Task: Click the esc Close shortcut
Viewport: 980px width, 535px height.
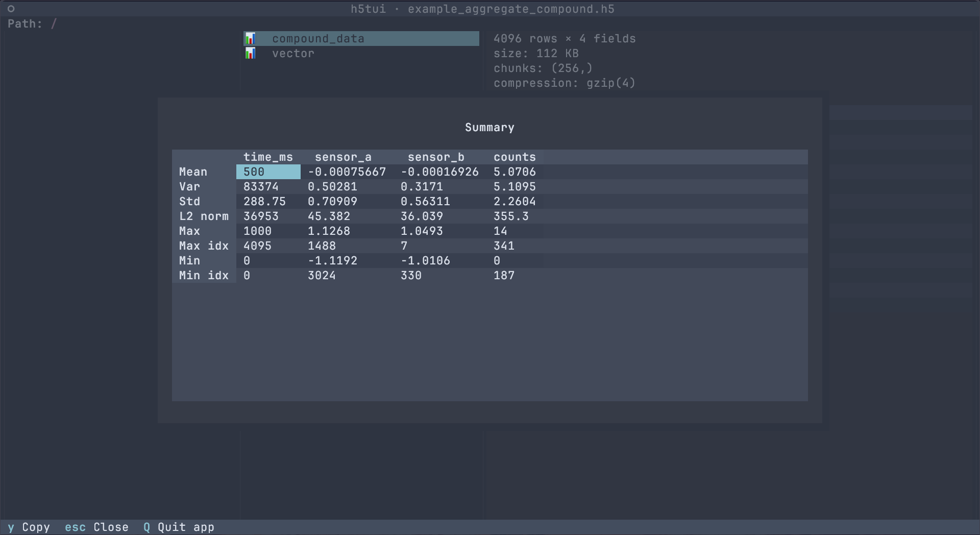Action: [x=96, y=527]
